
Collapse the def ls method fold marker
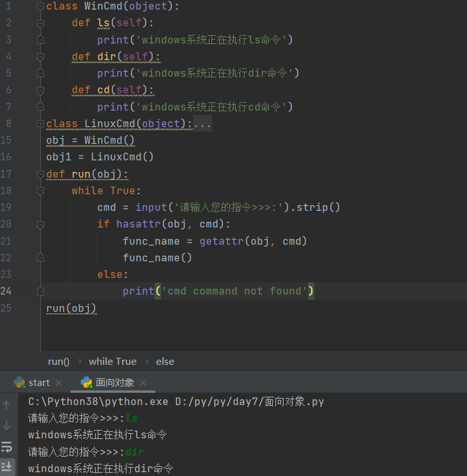(41, 23)
